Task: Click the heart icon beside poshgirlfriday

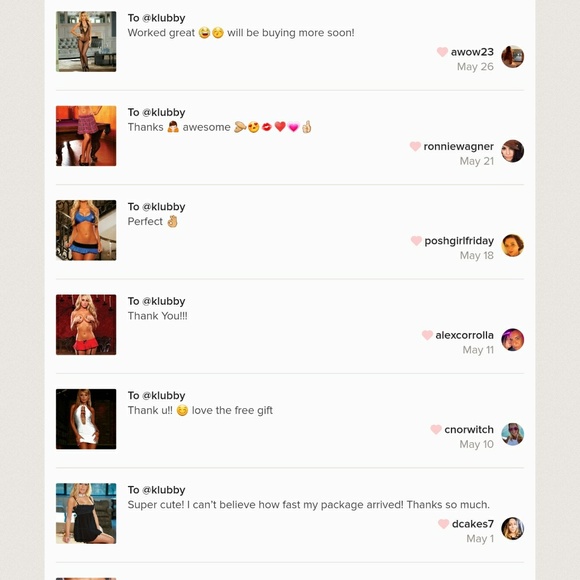Action: point(416,241)
